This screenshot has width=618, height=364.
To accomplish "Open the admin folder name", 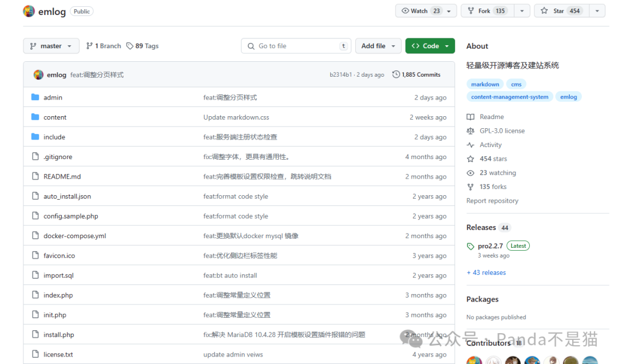I will click(x=53, y=97).
